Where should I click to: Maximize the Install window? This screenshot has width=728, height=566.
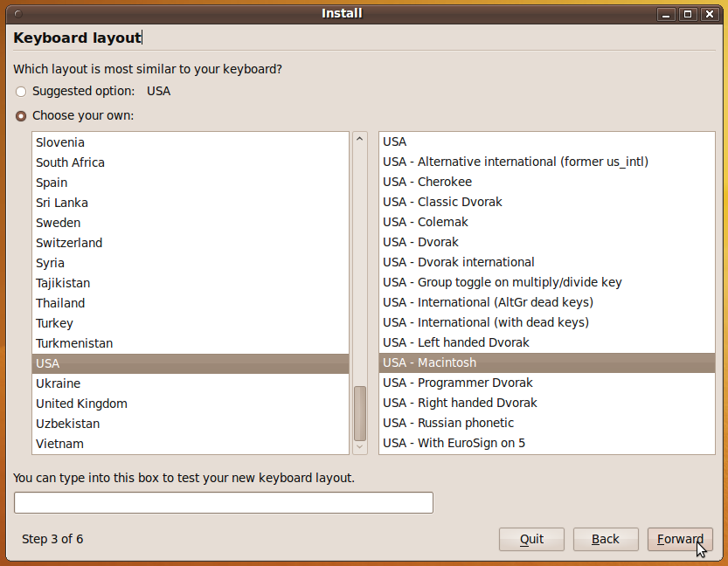point(688,14)
